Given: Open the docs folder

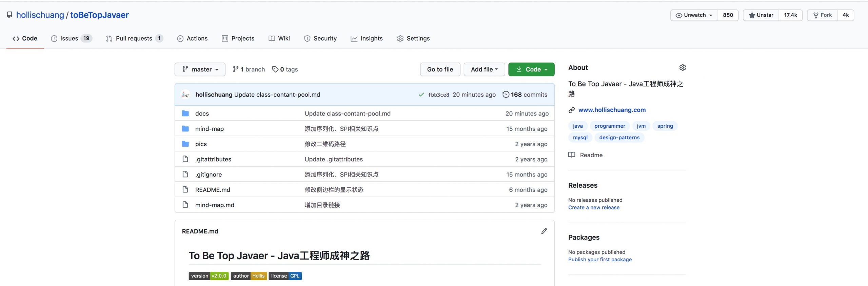Looking at the screenshot, I should 202,114.
